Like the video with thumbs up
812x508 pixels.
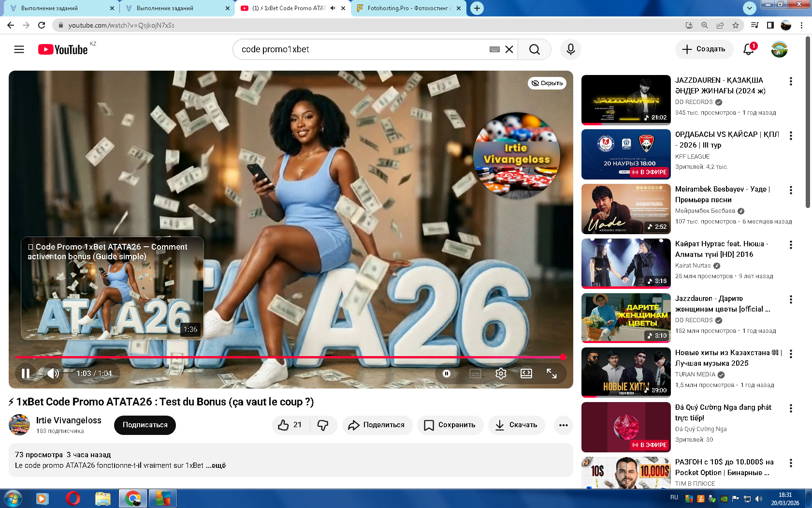[x=290, y=425]
